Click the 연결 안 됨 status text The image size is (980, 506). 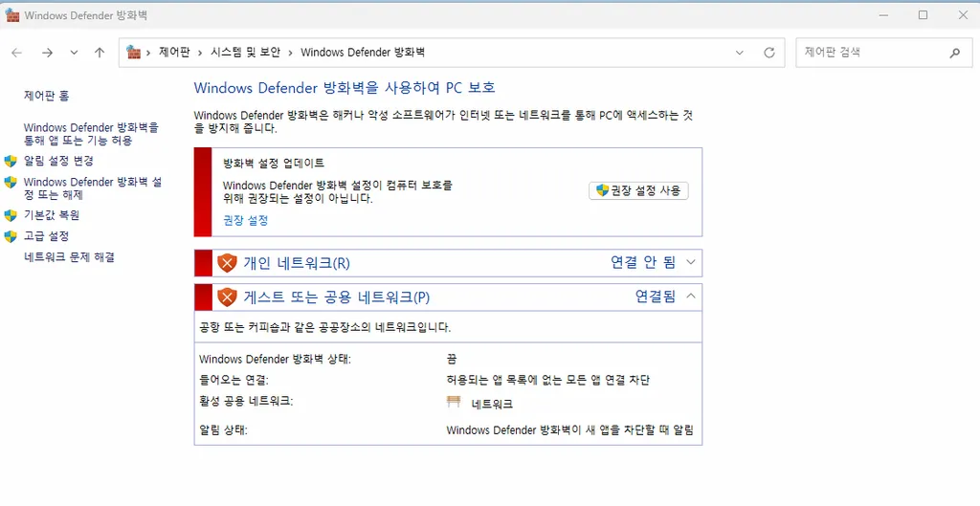[x=643, y=263]
